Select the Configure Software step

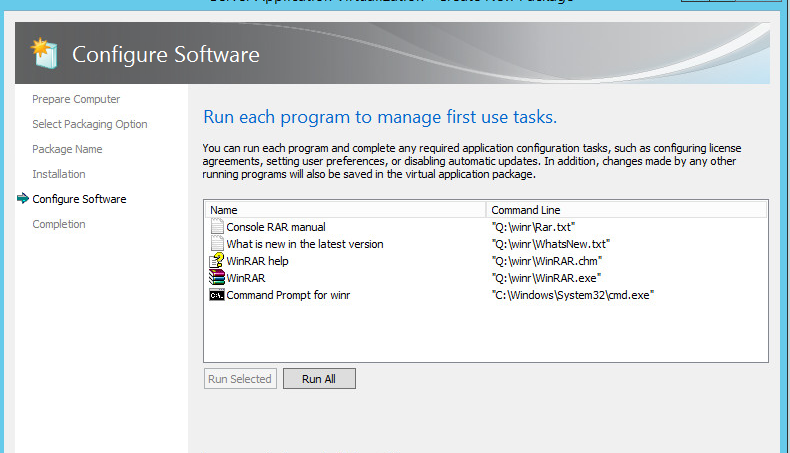pyautogui.click(x=79, y=199)
